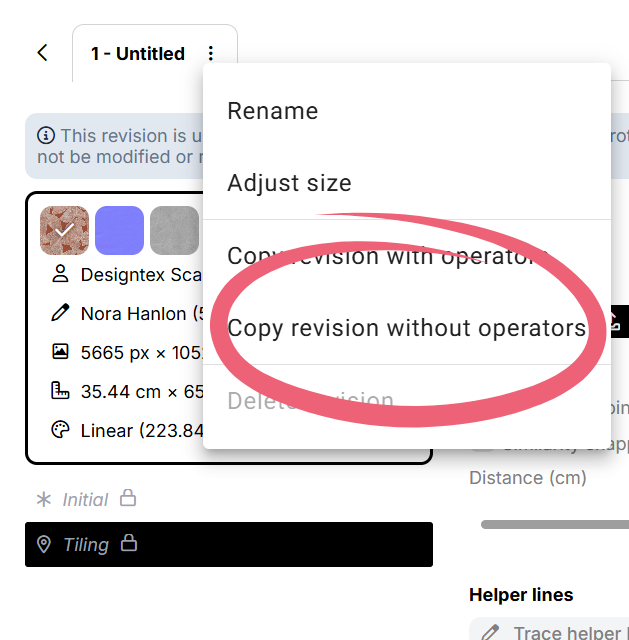Click the pencil icon next to Nora Hanlon
Screen dimensions: 629x640
click(x=60, y=313)
